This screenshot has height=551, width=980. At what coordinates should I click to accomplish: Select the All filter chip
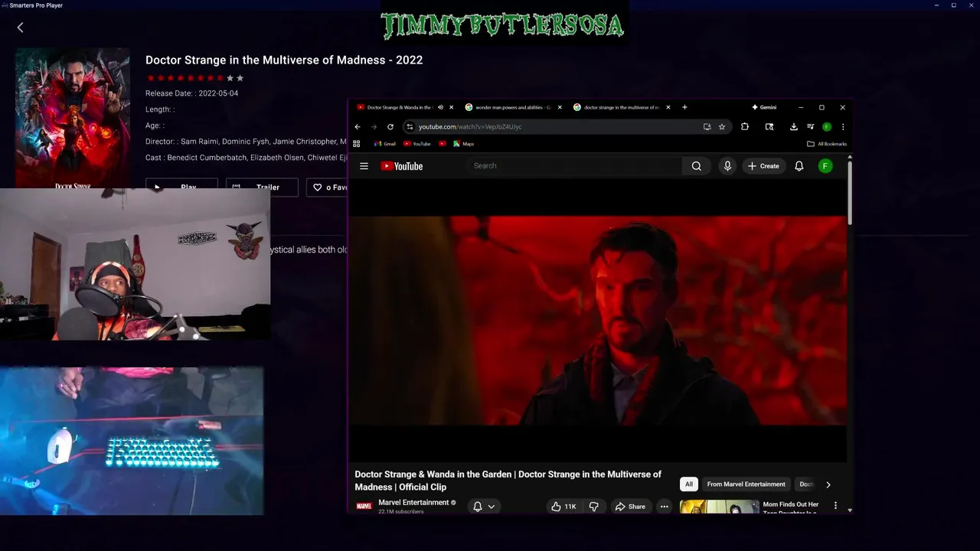click(689, 484)
